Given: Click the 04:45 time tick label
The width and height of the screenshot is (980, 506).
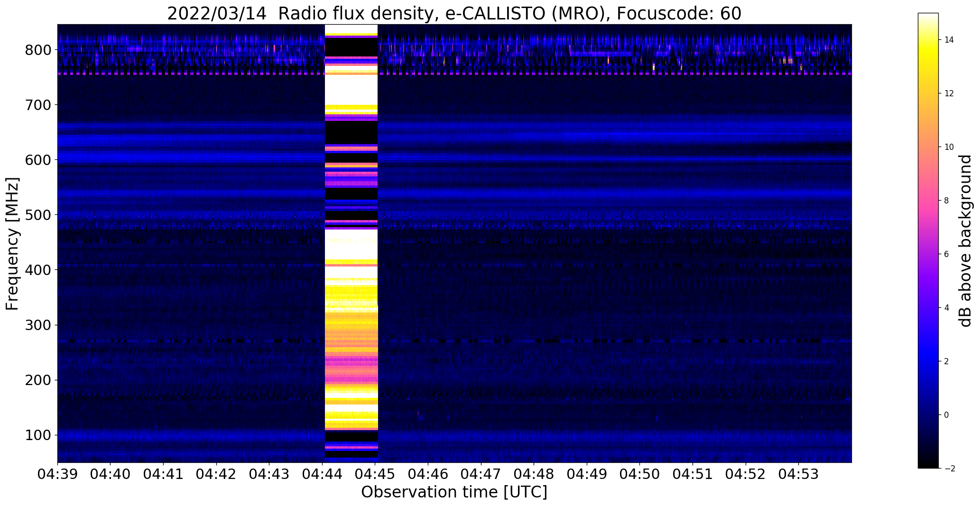Looking at the screenshot, I should pyautogui.click(x=375, y=474).
